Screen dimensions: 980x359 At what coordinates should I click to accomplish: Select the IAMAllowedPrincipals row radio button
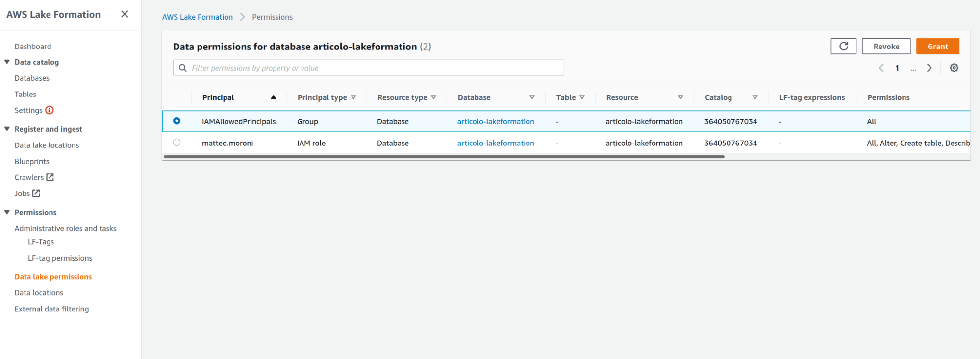click(176, 121)
